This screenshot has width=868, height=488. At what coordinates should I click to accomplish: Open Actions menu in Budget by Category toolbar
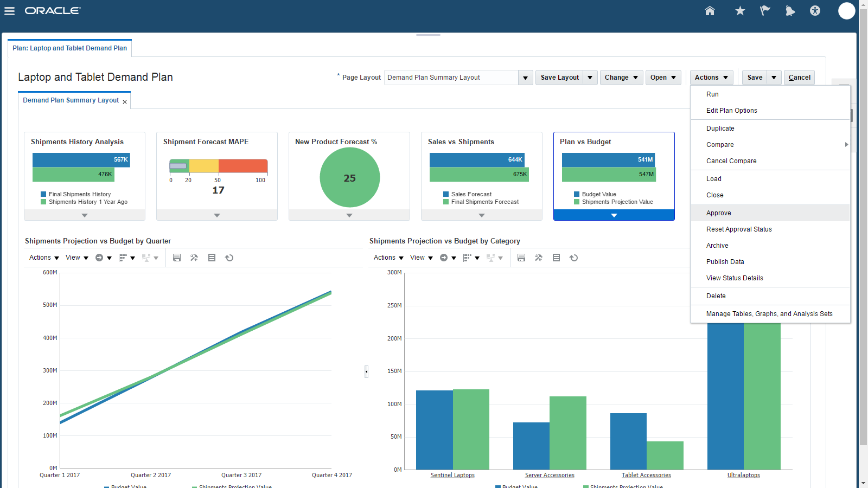[x=388, y=258]
